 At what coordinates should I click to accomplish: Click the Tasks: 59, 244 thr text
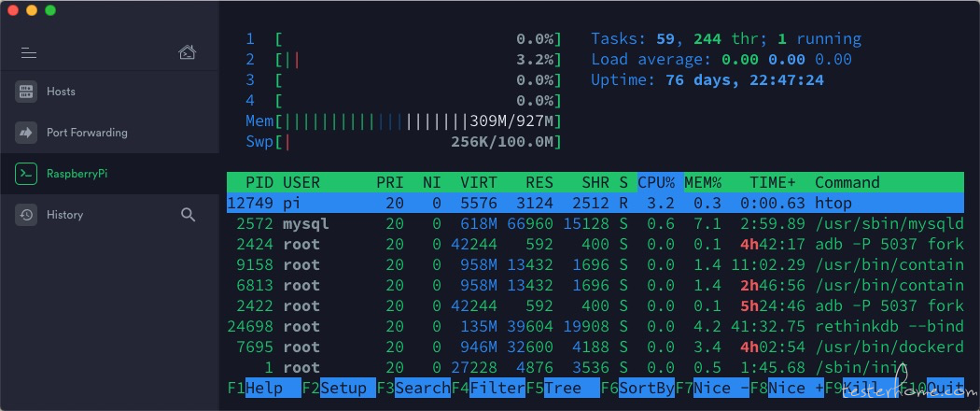point(726,39)
